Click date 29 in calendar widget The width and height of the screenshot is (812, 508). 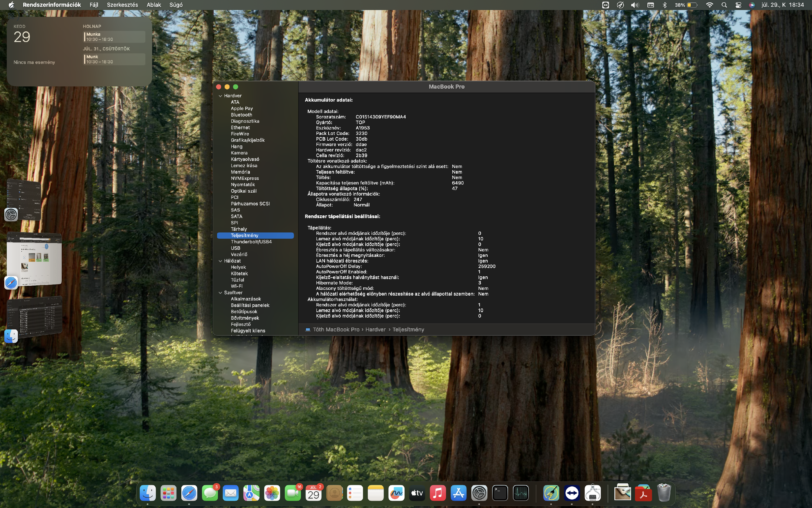pos(22,37)
